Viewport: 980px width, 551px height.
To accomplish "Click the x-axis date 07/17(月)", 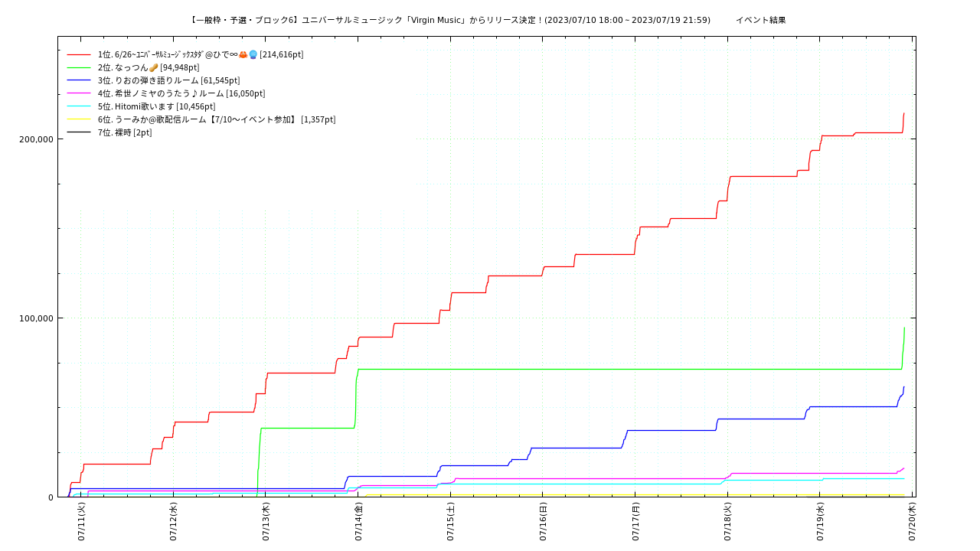I will [635, 522].
